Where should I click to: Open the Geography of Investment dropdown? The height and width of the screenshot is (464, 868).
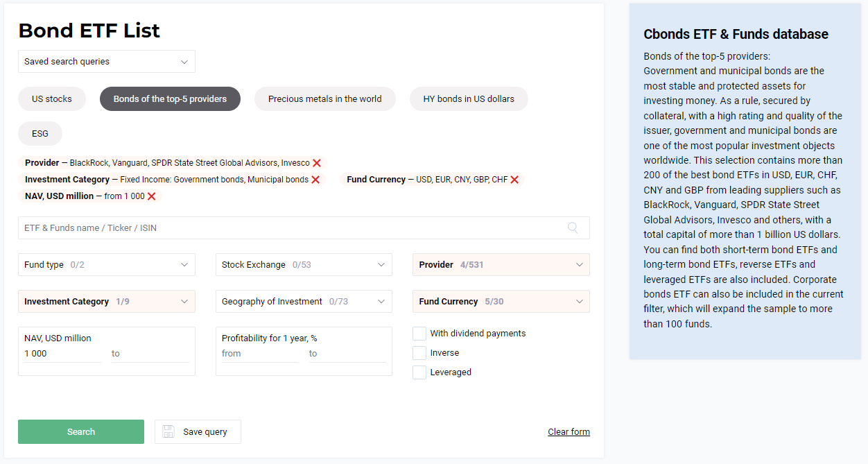pos(304,301)
